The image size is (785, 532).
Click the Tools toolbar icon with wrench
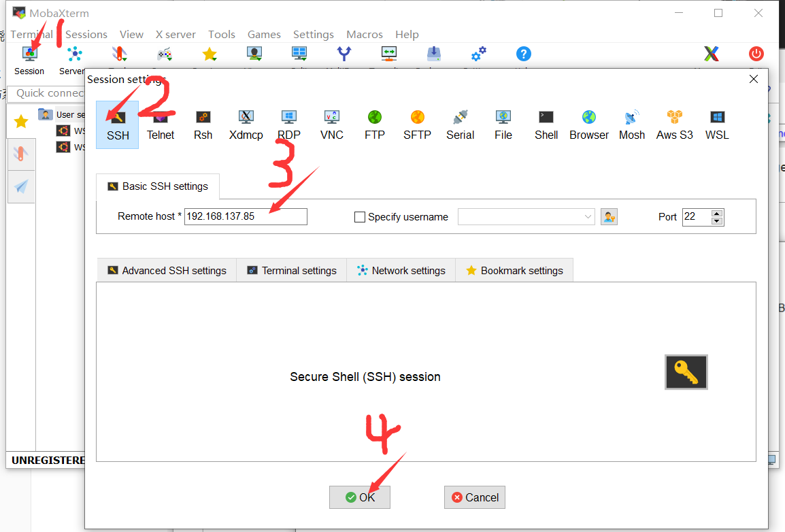pyautogui.click(x=119, y=54)
